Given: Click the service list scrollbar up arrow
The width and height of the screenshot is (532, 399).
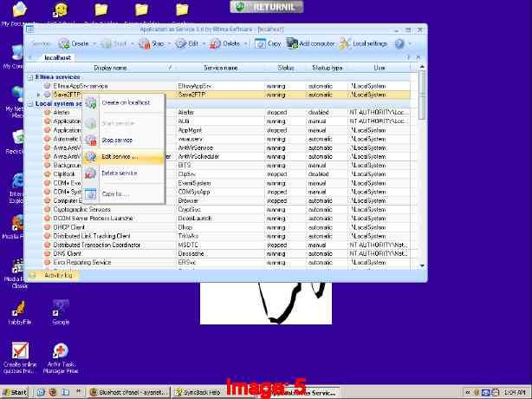Looking at the screenshot, I should [x=422, y=67].
